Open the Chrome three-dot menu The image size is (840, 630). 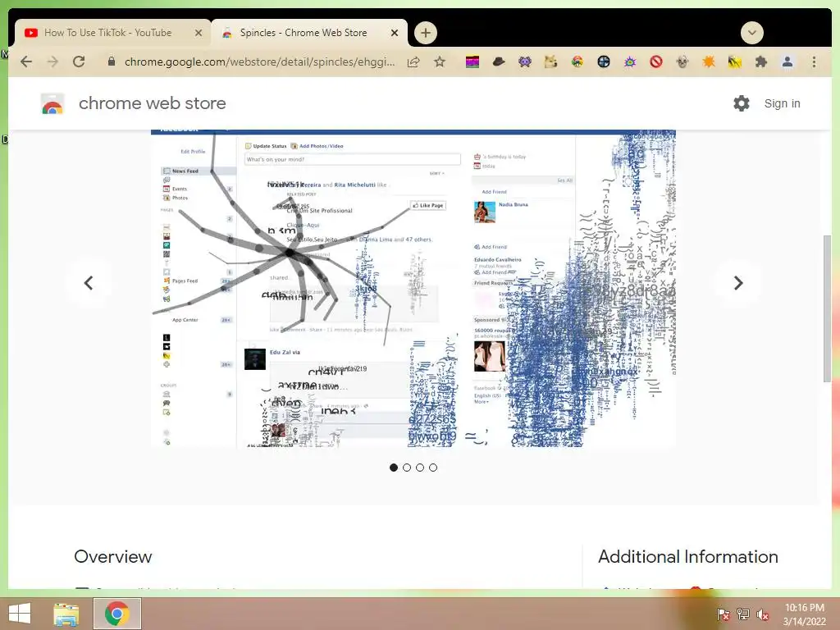coord(814,62)
